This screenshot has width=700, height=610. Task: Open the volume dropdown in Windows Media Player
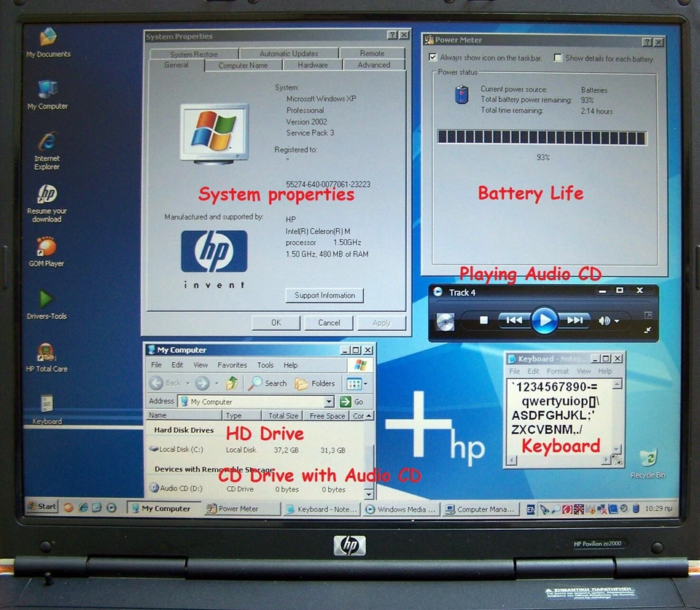click(x=618, y=320)
